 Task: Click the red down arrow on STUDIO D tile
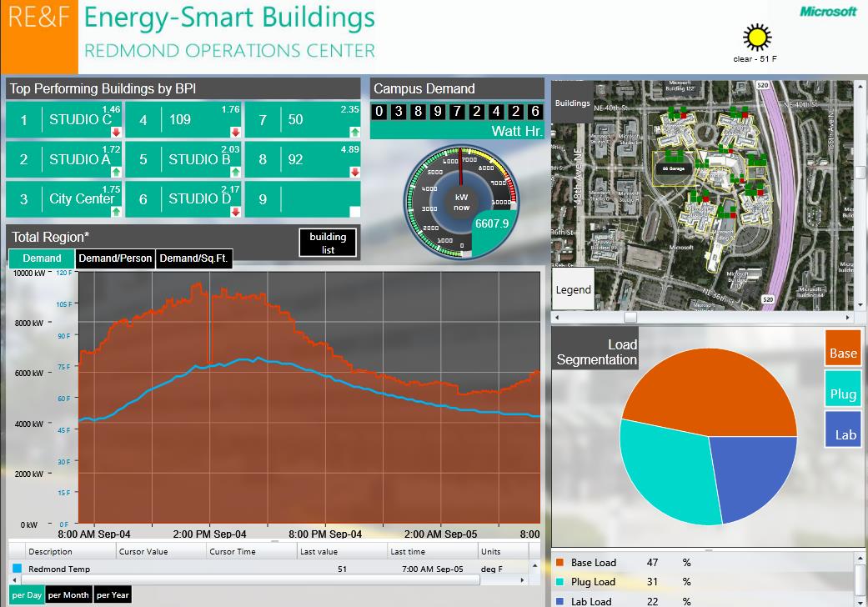coord(235,212)
